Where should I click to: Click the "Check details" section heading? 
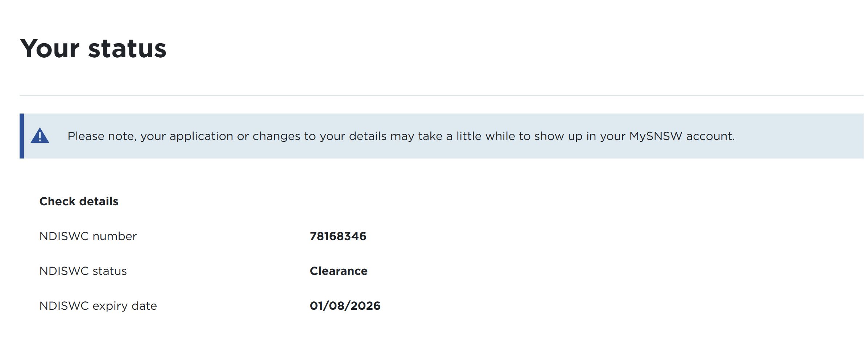point(79,201)
